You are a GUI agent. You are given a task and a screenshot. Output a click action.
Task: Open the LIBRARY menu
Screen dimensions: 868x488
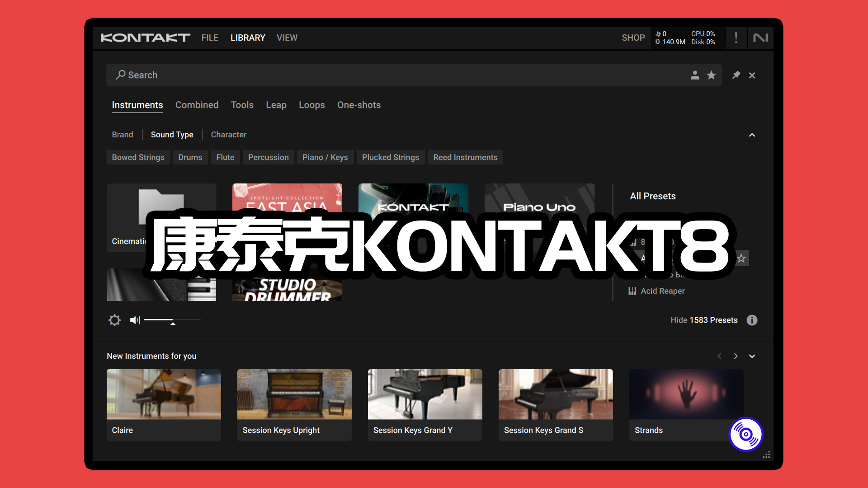pyautogui.click(x=248, y=38)
